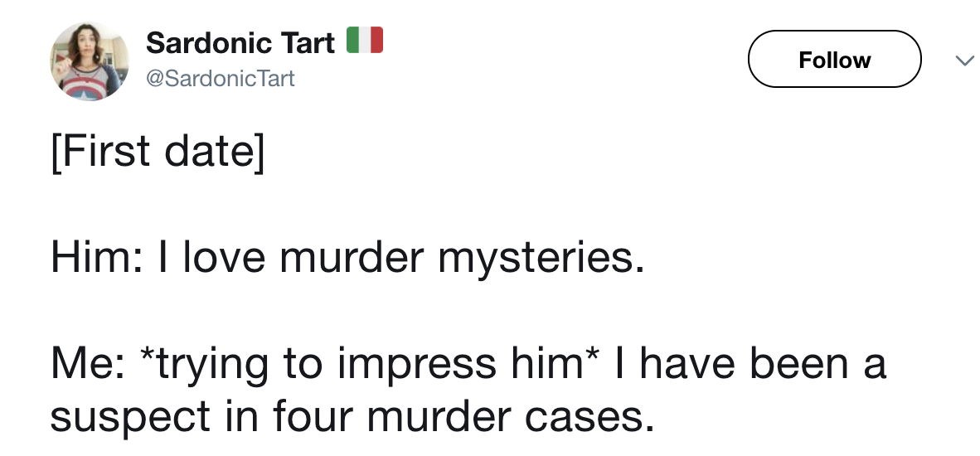Click the word 'love' in tweet
Screen dimensions: 980x456
click(x=224, y=259)
